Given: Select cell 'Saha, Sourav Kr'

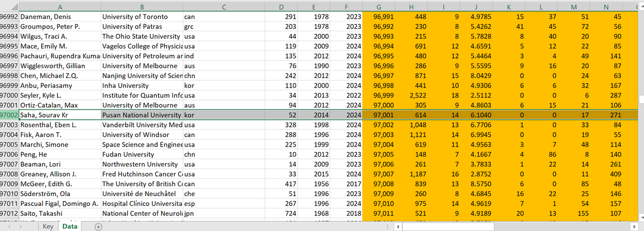Looking at the screenshot, I should pos(59,115).
